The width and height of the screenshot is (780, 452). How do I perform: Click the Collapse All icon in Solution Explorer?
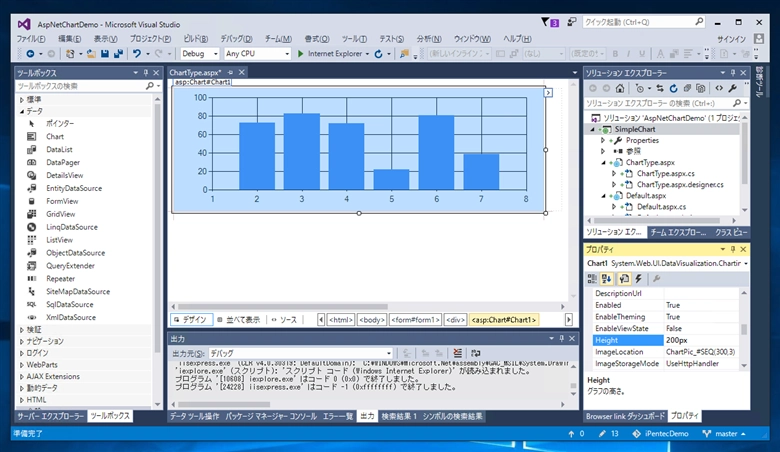[687, 89]
